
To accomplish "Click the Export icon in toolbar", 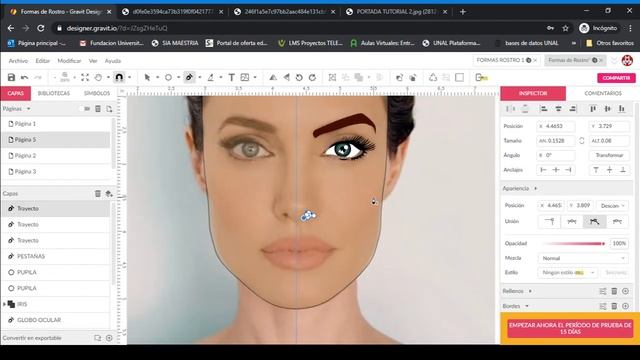I will (x=482, y=78).
